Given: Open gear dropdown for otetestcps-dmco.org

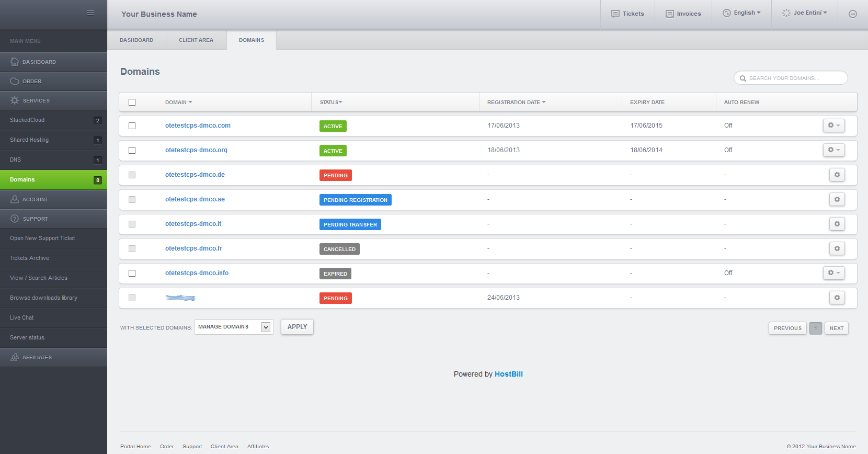Looking at the screenshot, I should (x=833, y=150).
